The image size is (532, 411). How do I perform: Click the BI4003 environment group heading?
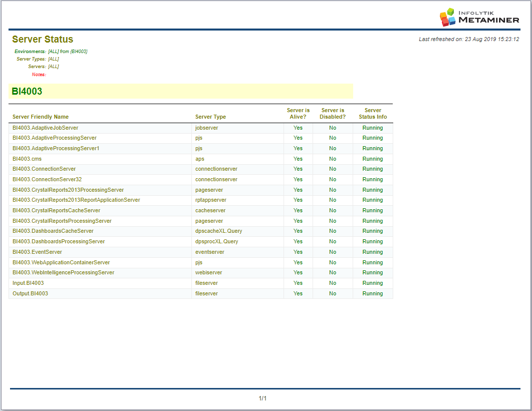(27, 91)
